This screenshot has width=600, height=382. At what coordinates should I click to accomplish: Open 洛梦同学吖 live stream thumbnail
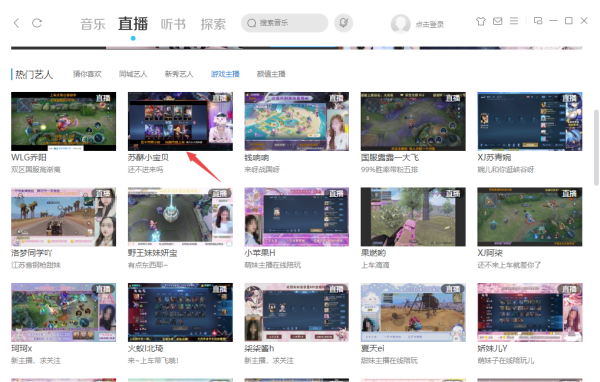64,217
